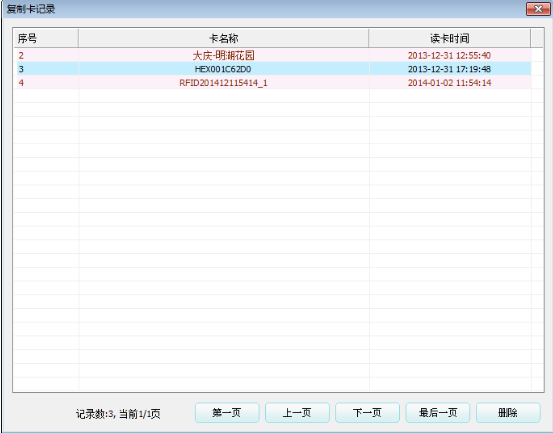Click sequence number 2 cell
The width and height of the screenshot is (553, 433).
pos(47,55)
